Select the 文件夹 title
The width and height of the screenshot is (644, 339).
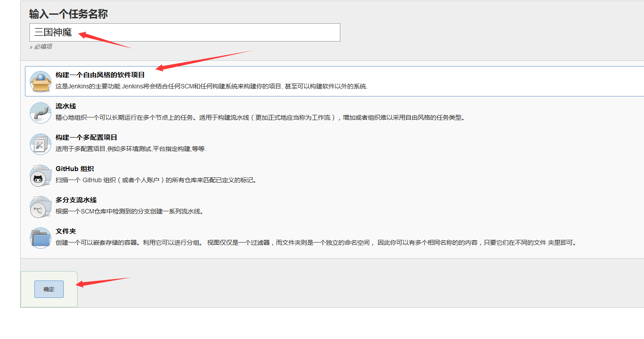tap(66, 231)
